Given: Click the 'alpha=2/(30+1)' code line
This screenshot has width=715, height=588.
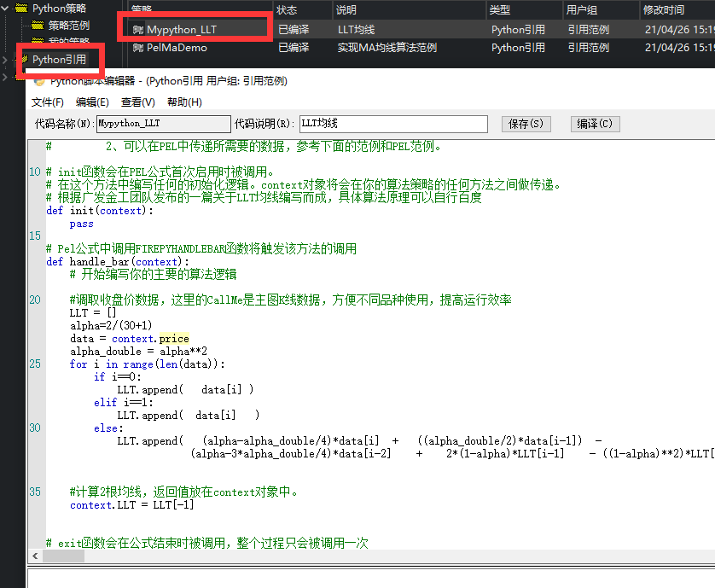Looking at the screenshot, I should tap(111, 326).
